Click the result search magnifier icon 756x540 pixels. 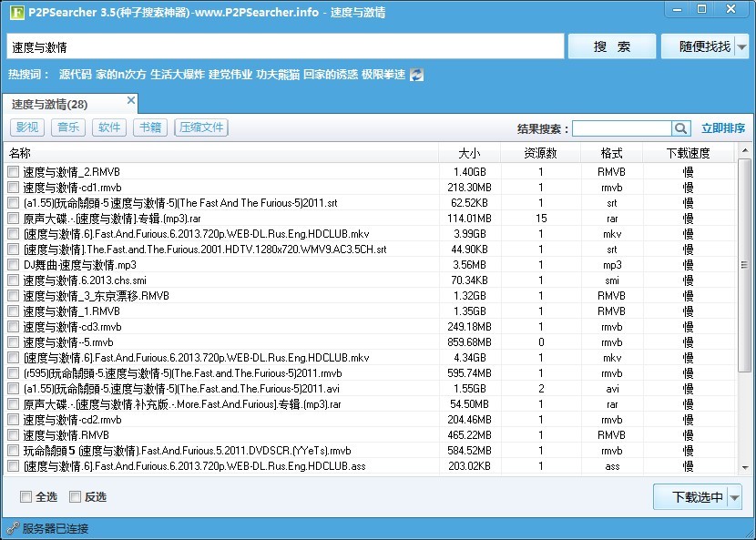[x=681, y=128]
